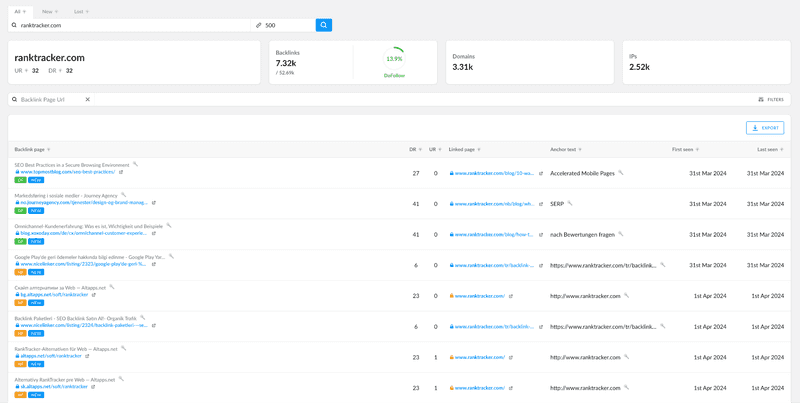Open linked page ranktracker.com/nb/blog/wh
Image resolution: width=800 pixels, height=403 pixels.
tap(494, 204)
